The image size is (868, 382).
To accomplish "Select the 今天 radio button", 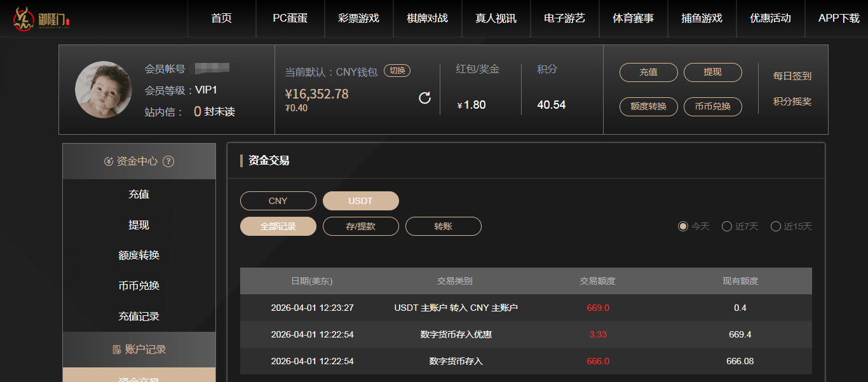I will [x=683, y=226].
